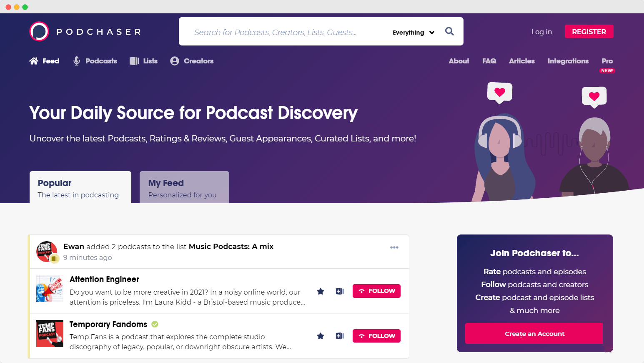Click the '9 minutes ago' timestamp
Image resolution: width=644 pixels, height=363 pixels.
(x=88, y=257)
